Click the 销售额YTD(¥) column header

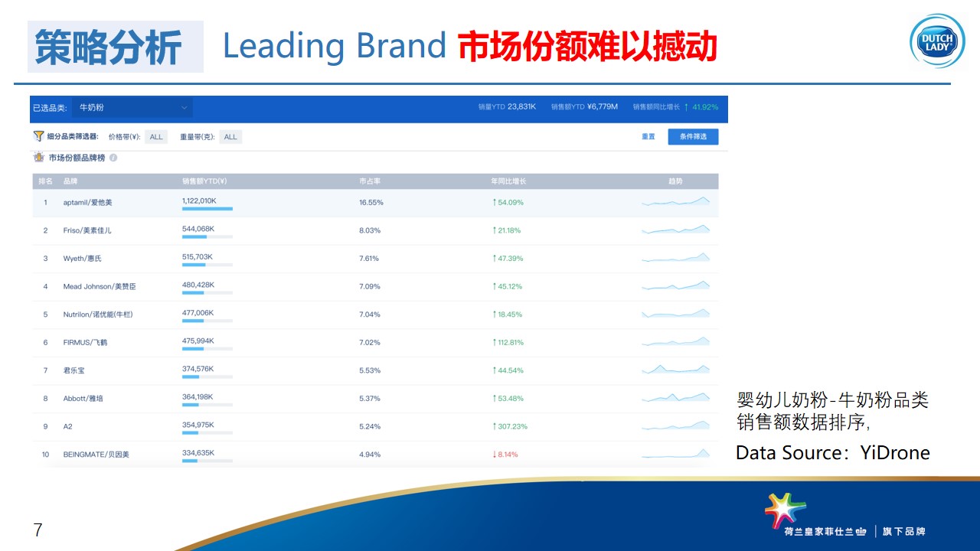[x=204, y=181]
